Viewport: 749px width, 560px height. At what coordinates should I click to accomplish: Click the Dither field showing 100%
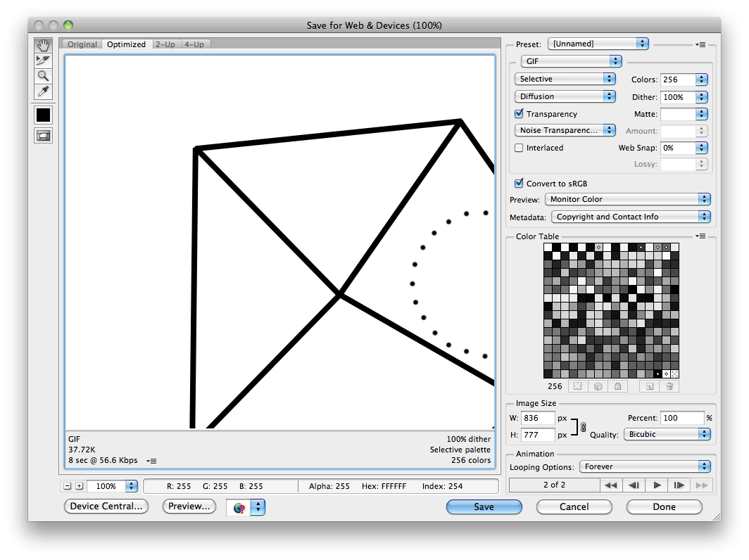tap(678, 97)
